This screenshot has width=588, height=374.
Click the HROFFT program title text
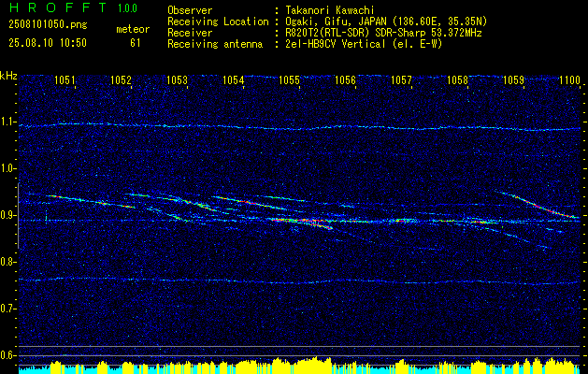pos(58,7)
